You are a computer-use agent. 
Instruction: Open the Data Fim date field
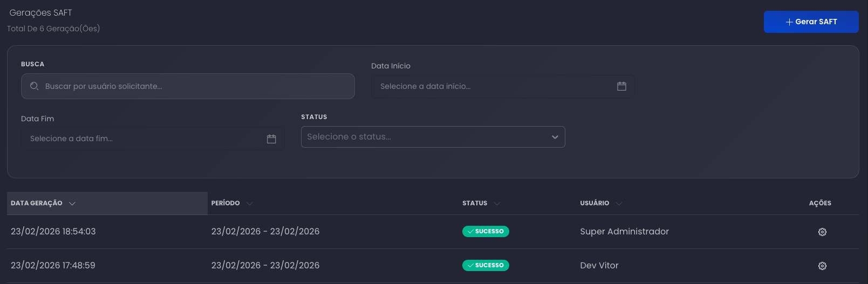[x=153, y=138]
